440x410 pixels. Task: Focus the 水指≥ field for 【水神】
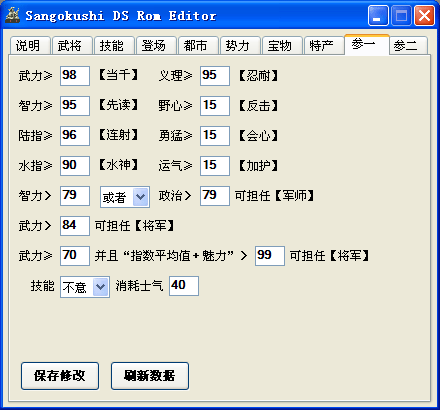75,166
